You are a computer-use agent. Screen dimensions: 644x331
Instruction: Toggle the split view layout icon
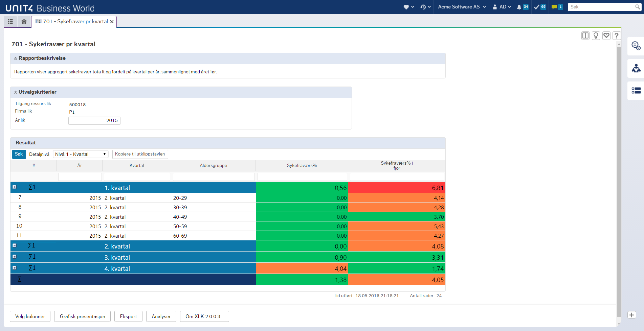[x=585, y=36]
